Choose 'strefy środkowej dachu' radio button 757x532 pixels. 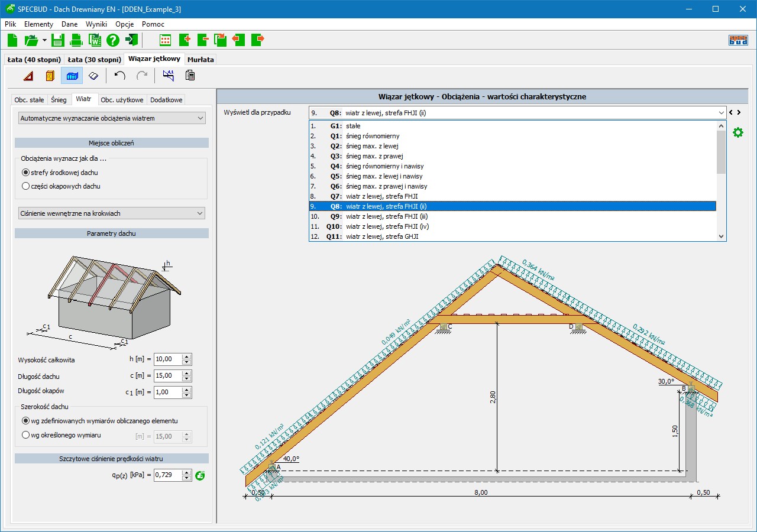pos(25,173)
